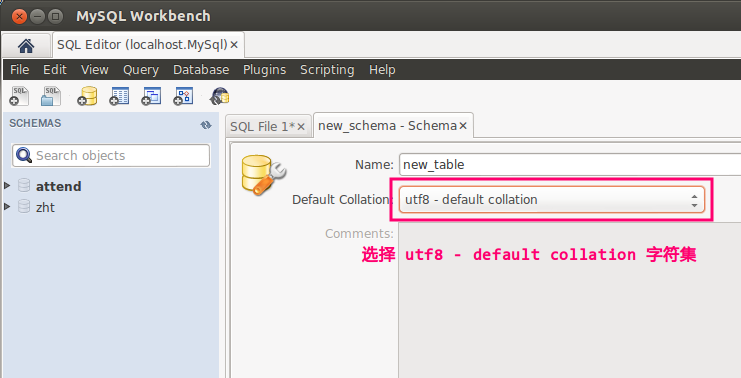Screen dimensions: 741x378
Task: Open the Database menu
Action: [x=201, y=70]
